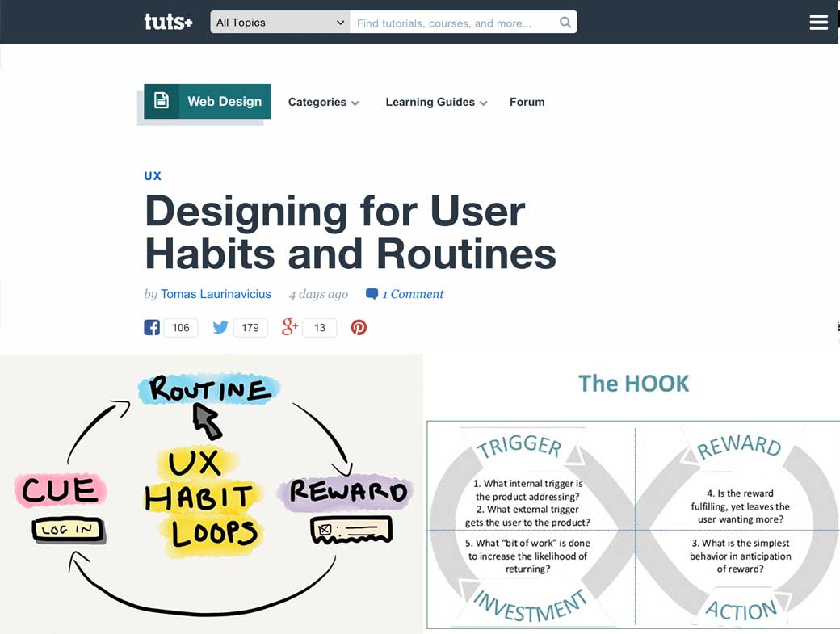Share the article via the Google+ icon
Viewport: 840px width, 634px height.
pos(289,327)
